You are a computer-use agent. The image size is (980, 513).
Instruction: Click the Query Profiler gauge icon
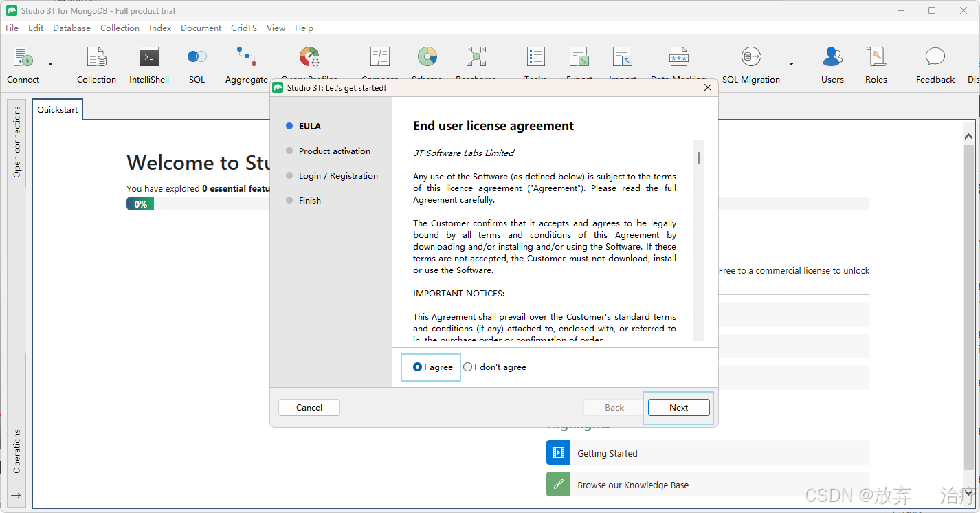click(309, 57)
